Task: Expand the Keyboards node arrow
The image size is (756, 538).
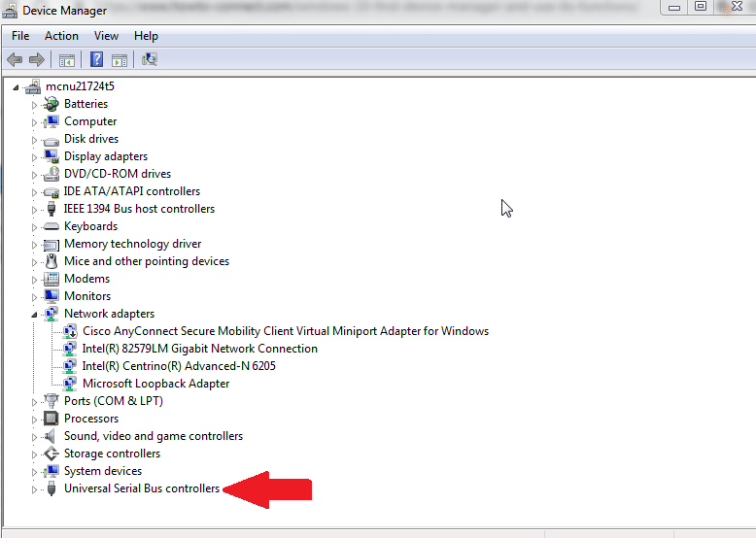Action: (34, 227)
